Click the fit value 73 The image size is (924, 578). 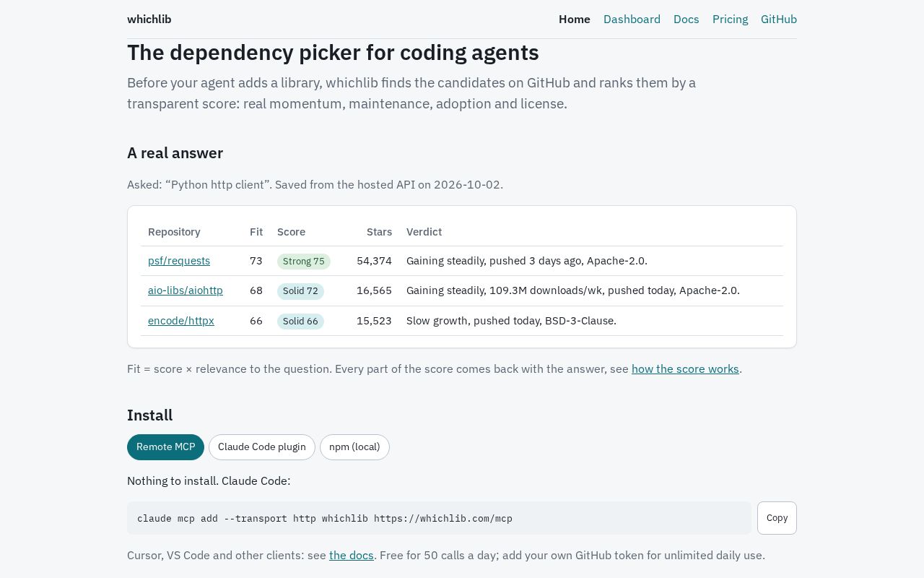pyautogui.click(x=256, y=261)
